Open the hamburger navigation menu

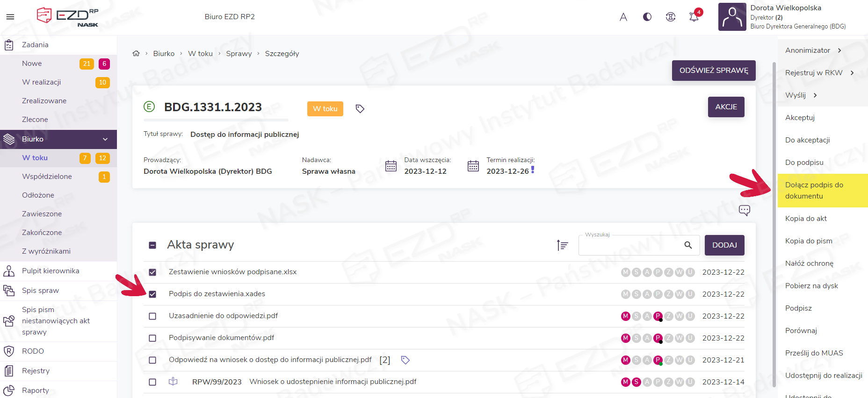click(x=10, y=17)
